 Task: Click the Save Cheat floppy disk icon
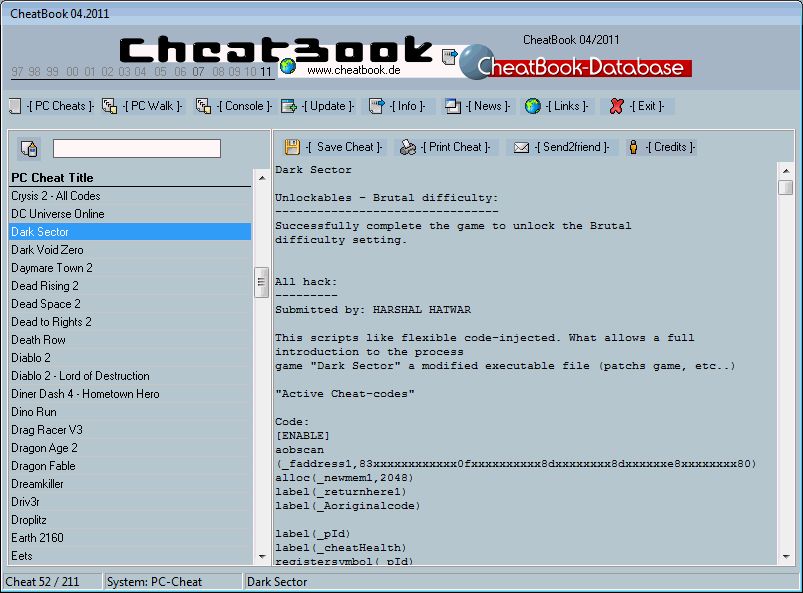point(292,147)
